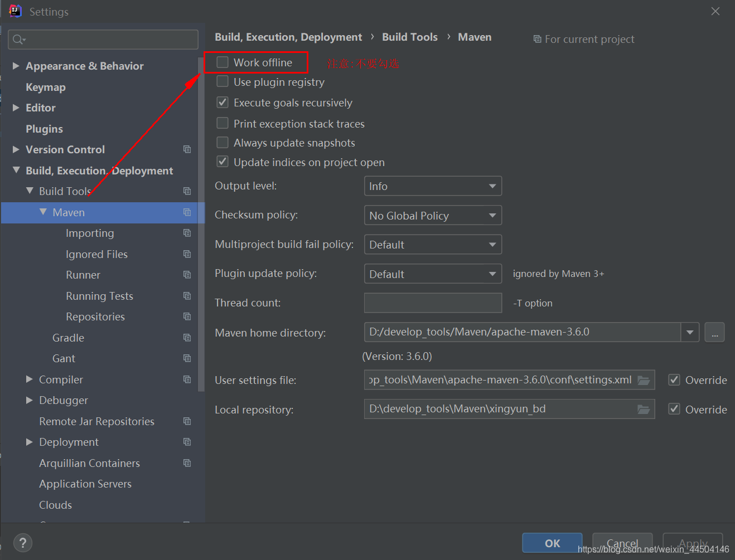The image size is (735, 560).
Task: Expand the Compiler tree node
Action: [x=30, y=379]
